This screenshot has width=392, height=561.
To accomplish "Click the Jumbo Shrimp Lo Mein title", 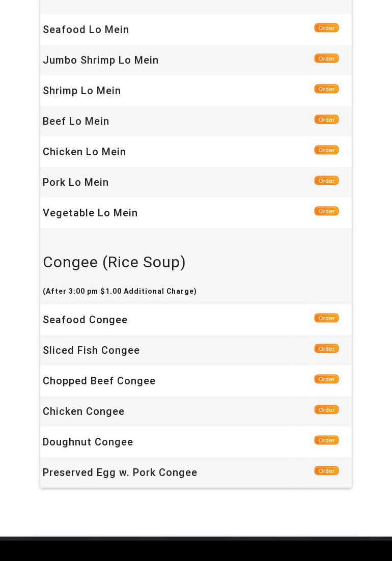I will [101, 60].
